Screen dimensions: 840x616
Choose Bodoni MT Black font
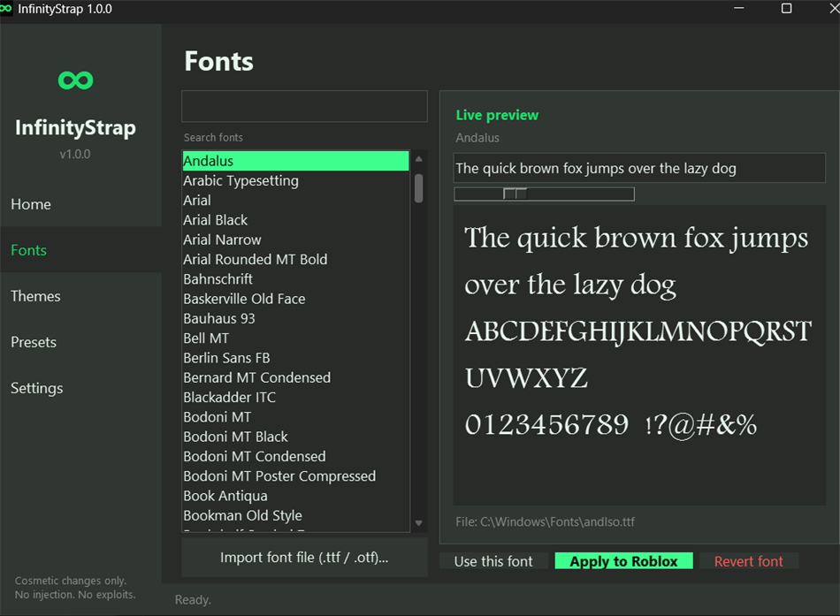pyautogui.click(x=295, y=437)
